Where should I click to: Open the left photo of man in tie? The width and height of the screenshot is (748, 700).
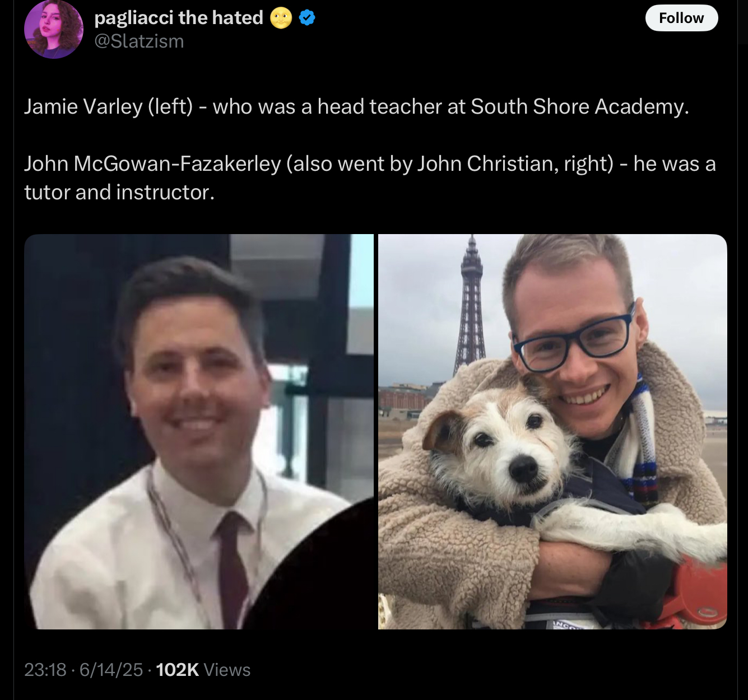199,432
